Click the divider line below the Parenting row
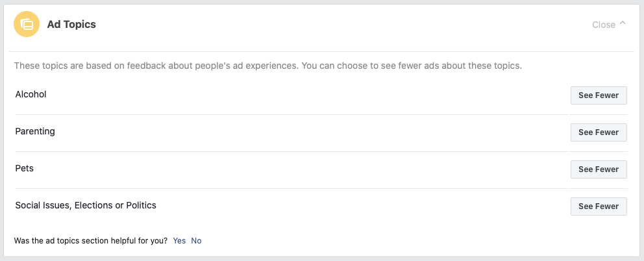 pos(321,152)
